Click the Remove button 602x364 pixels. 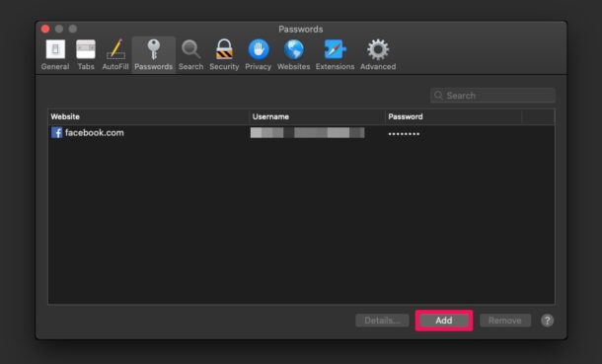[505, 321]
